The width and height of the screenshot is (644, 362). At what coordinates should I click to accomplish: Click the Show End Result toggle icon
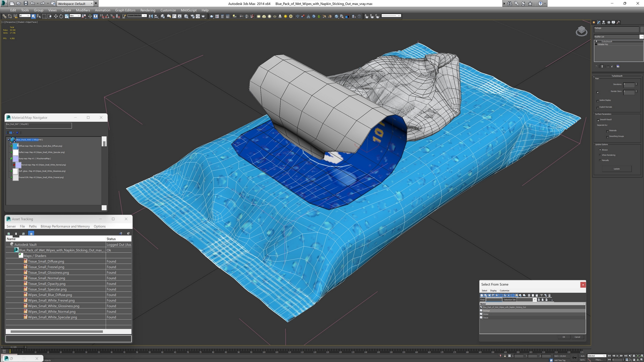[602, 66]
